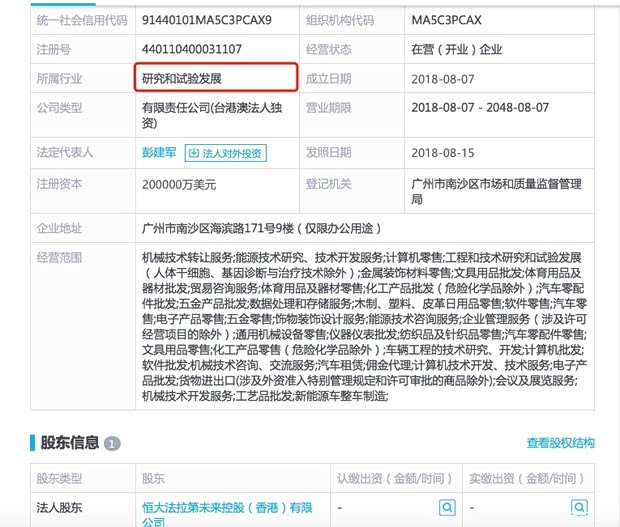Click license issue date 2018-08-15
The height and width of the screenshot is (527, 620).
[443, 153]
